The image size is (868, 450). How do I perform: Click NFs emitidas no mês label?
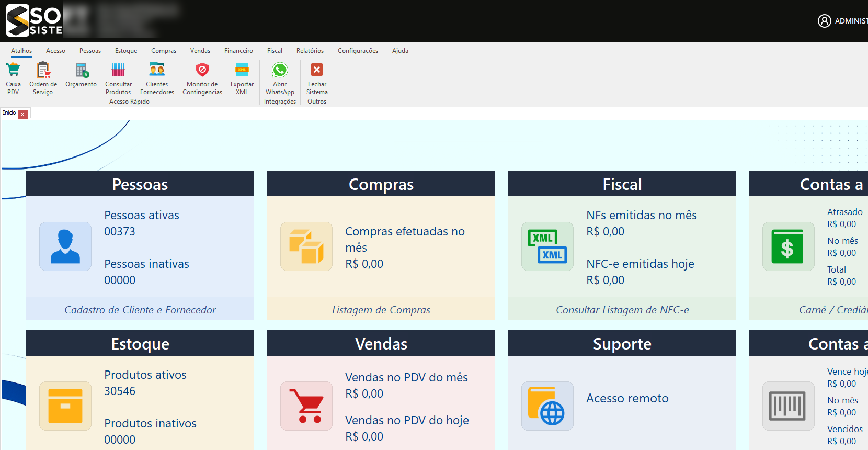click(x=642, y=215)
